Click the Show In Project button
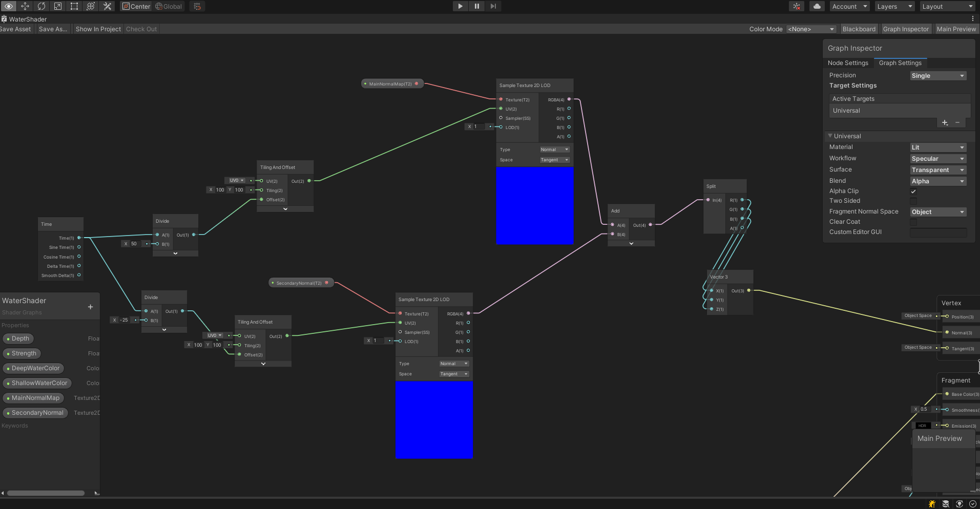Viewport: 980px width, 509px height. [x=98, y=29]
